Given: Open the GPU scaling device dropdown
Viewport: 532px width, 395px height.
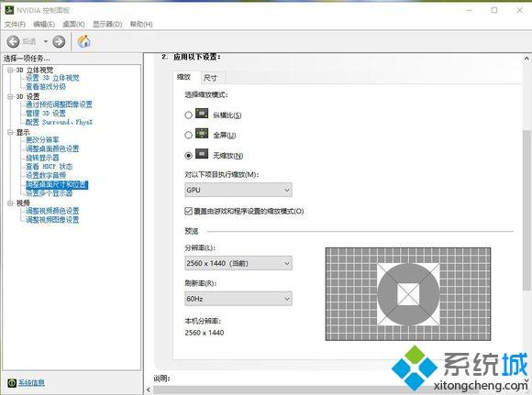Looking at the screenshot, I should click(x=238, y=191).
